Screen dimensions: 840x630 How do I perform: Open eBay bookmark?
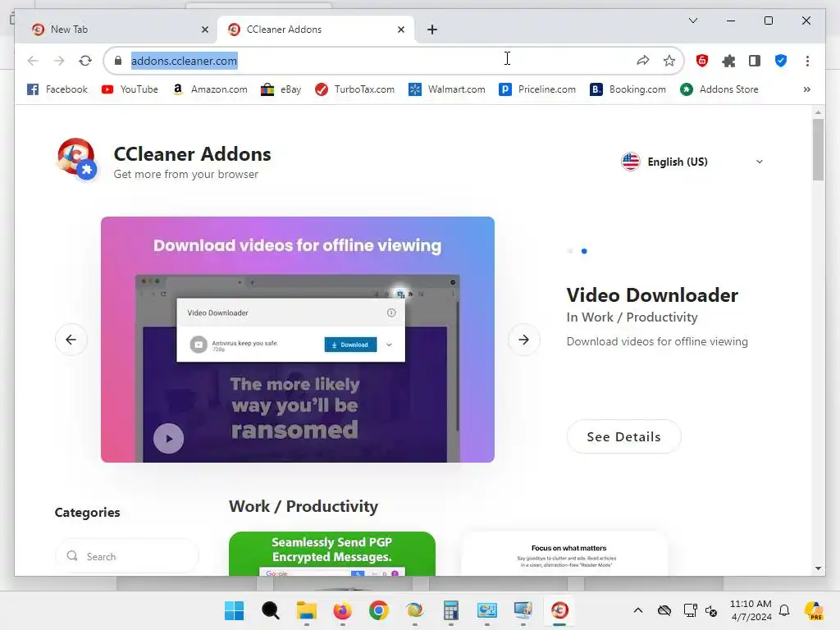281,89
